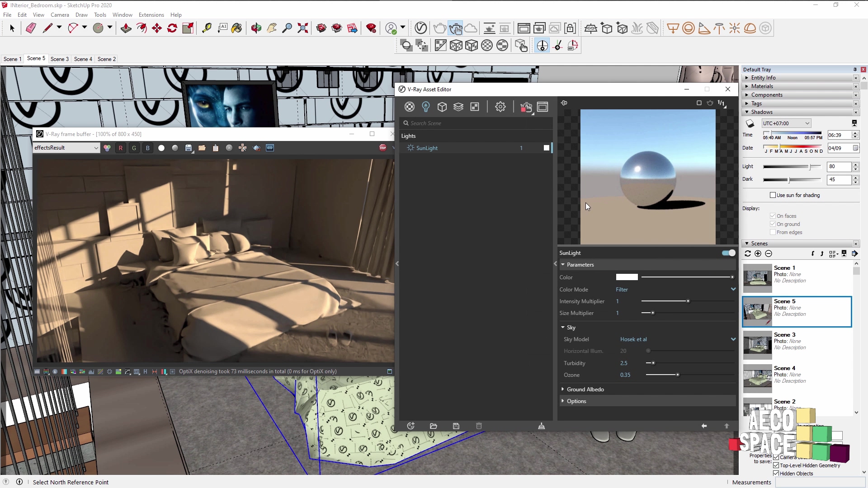The width and height of the screenshot is (868, 488).
Task: Toggle On ground display checkbox
Action: click(773, 224)
